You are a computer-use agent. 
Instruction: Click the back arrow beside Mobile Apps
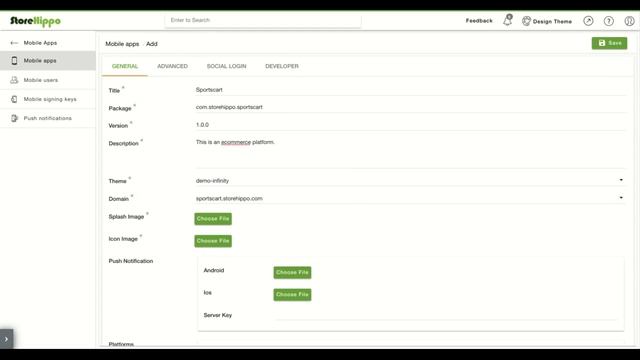pyautogui.click(x=14, y=43)
